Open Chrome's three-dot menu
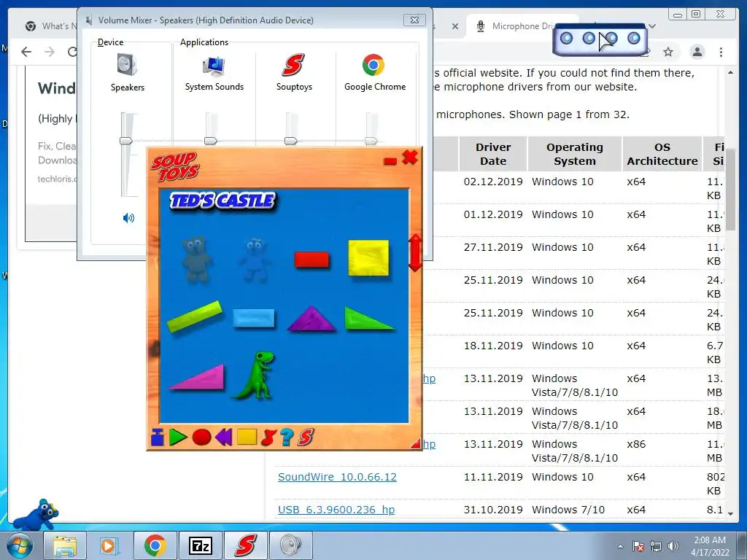This screenshot has height=560, width=747. click(721, 52)
